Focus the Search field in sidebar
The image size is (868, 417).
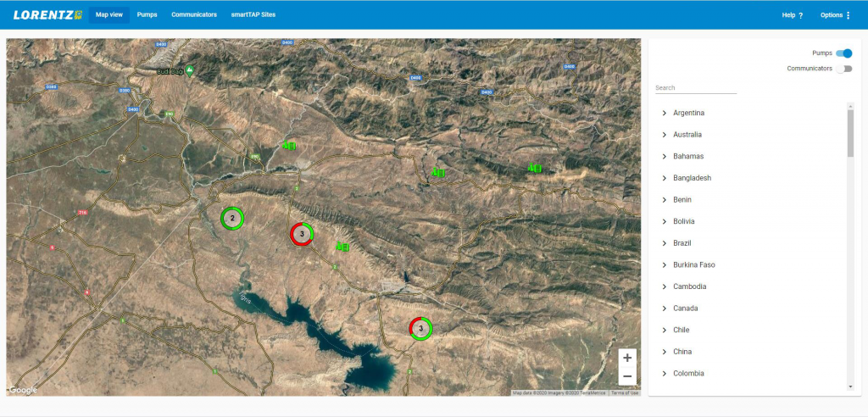(x=696, y=88)
